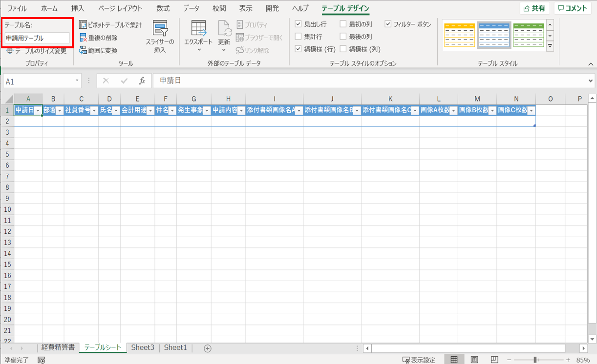
Task: Open the 部署 column filter dropdown
Action: [60, 111]
